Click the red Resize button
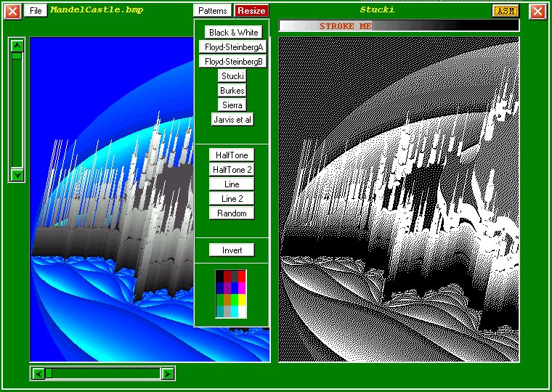The width and height of the screenshot is (552, 392). (x=251, y=11)
